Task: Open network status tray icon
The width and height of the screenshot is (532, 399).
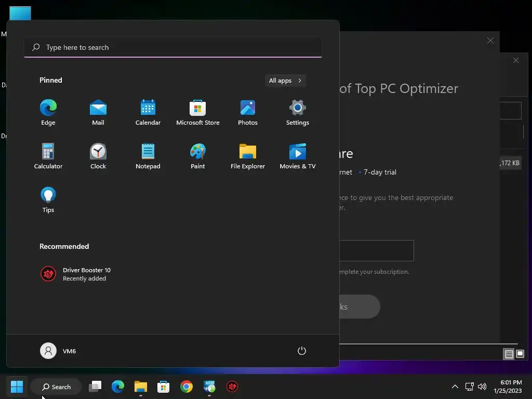Action: pyautogui.click(x=469, y=387)
